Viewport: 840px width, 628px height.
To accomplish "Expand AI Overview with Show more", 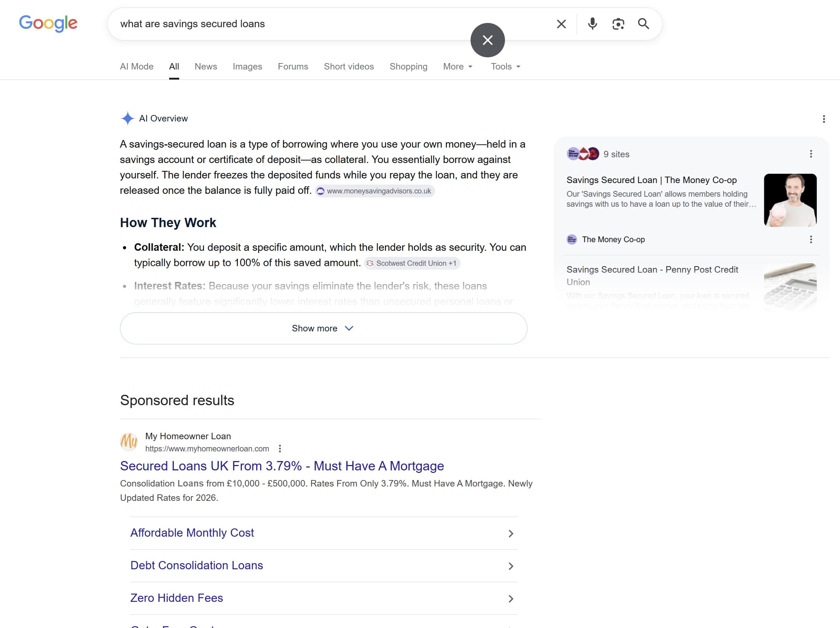I will tap(324, 329).
